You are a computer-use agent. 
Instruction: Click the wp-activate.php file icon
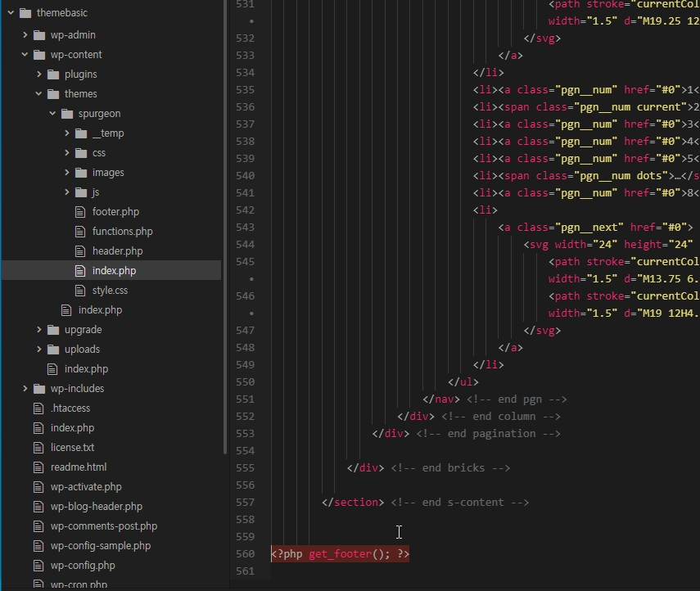pos(38,486)
